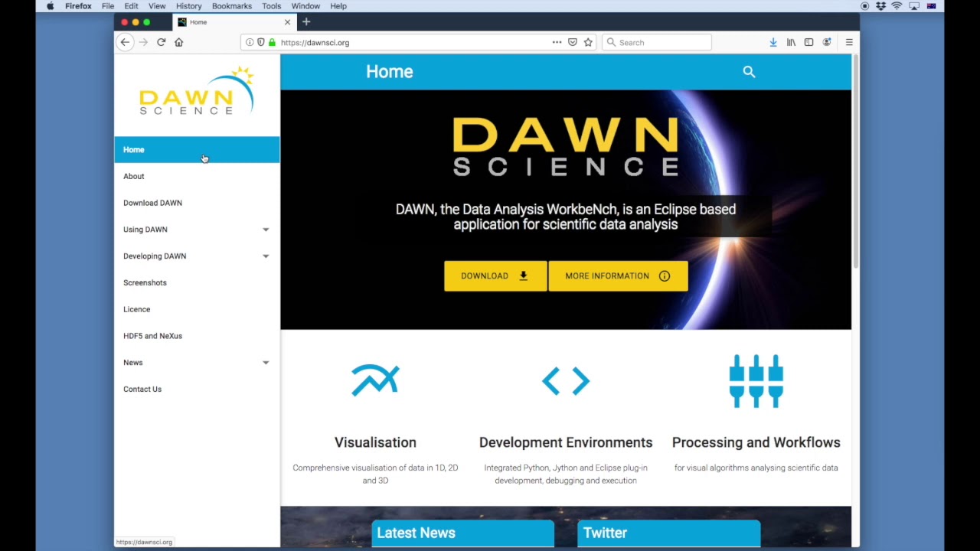Open the browser home icon

179,42
